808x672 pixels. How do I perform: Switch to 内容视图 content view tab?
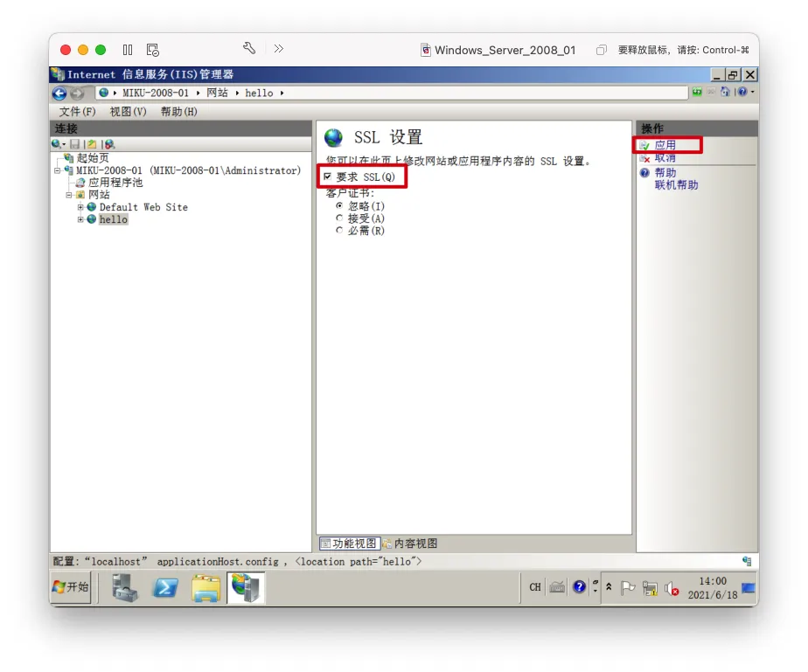(410, 544)
